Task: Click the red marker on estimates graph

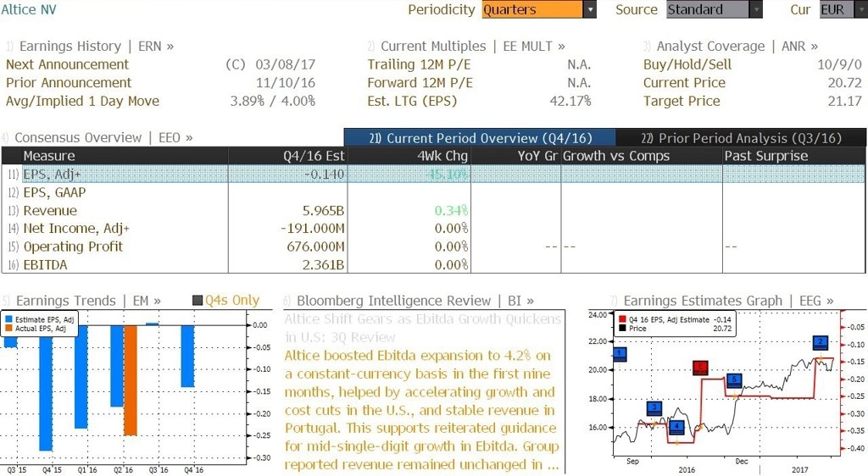Action: pyautogui.click(x=700, y=368)
